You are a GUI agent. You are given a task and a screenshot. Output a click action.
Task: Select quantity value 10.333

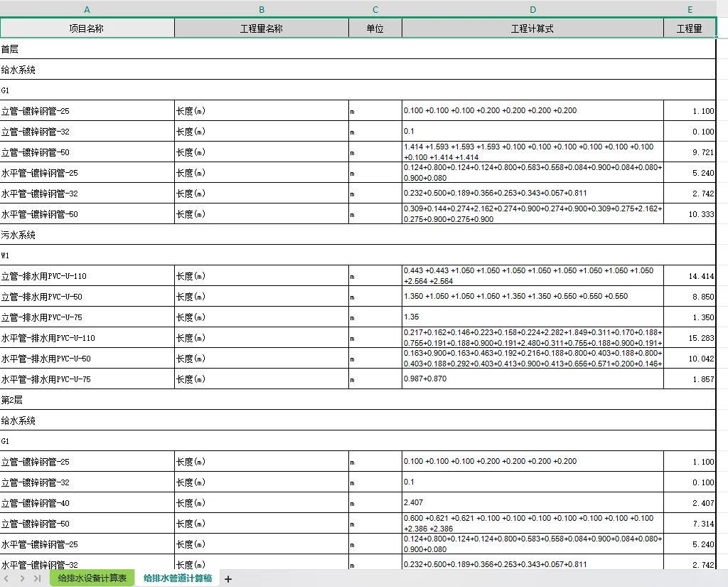(x=690, y=214)
